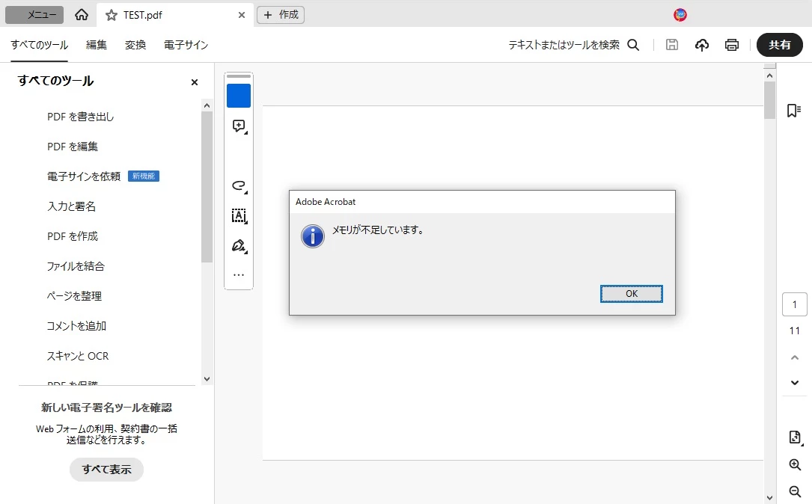Click the OK button in the memory error dialog
Viewport: 812px width, 504px height.
tap(632, 294)
